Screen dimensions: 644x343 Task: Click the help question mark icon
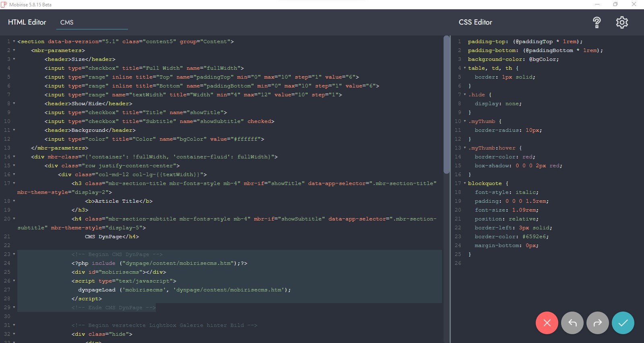point(597,23)
